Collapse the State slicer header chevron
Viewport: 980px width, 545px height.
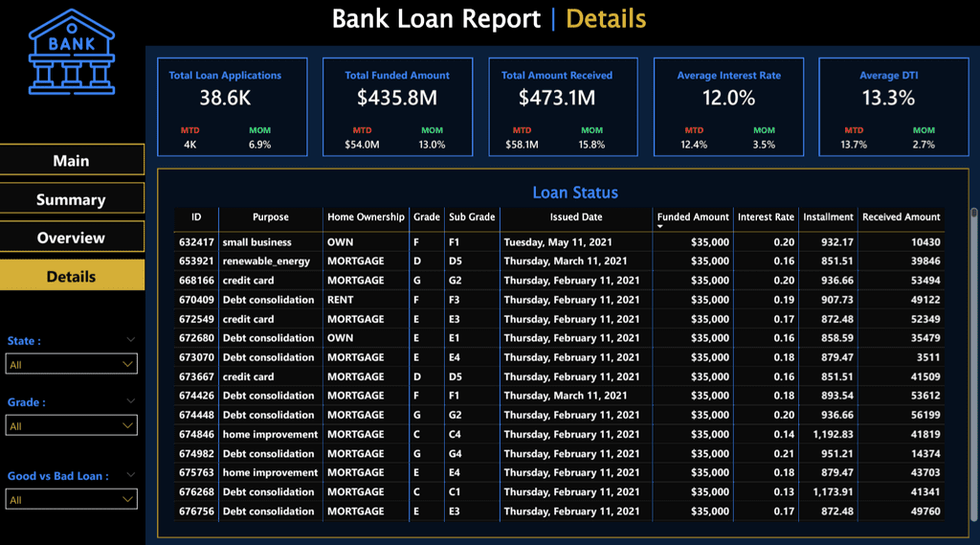tap(130, 340)
